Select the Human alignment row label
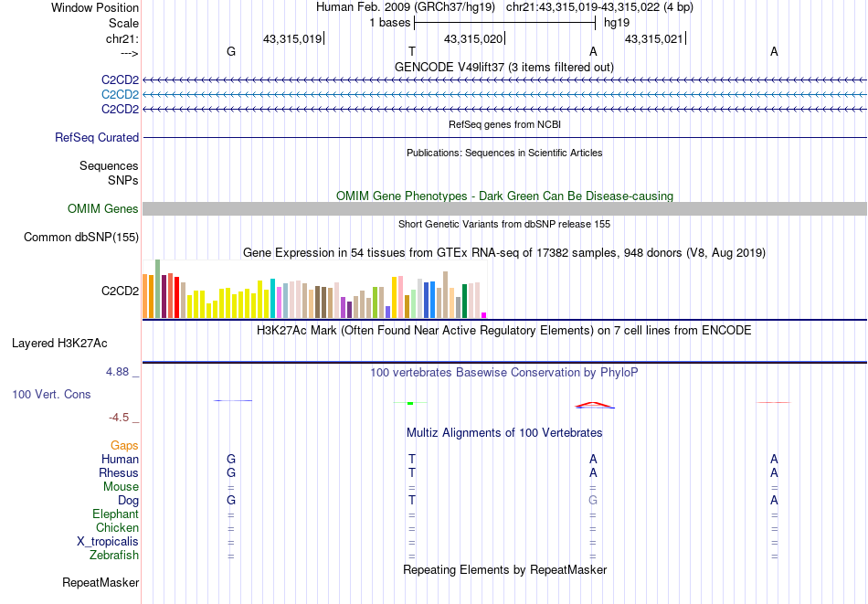Image resolution: width=868 pixels, height=604 pixels. tap(120, 459)
